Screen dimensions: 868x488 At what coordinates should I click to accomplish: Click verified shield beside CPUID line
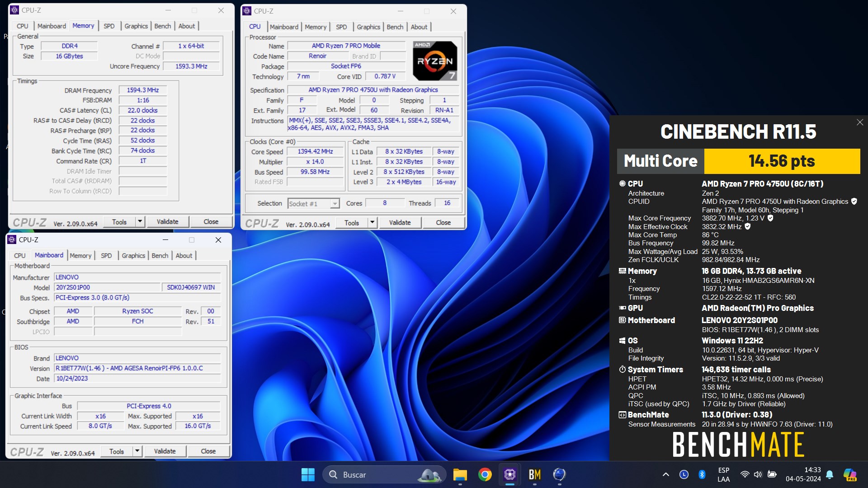point(854,202)
